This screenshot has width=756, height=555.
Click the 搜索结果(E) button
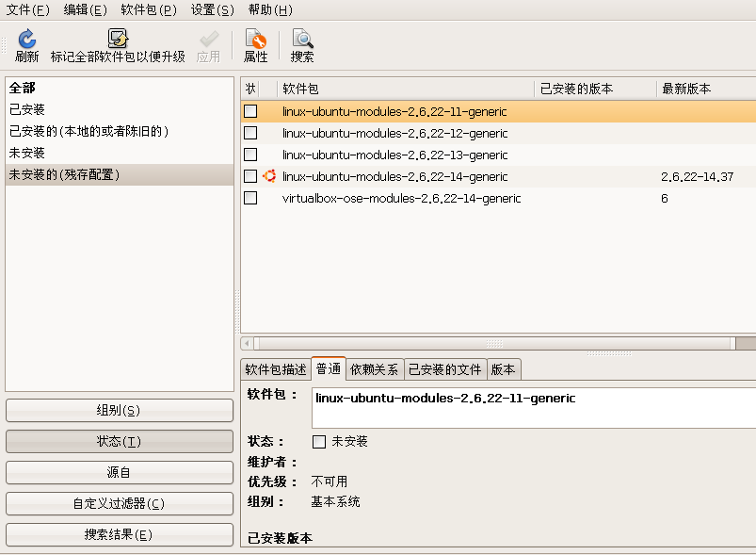click(x=119, y=534)
